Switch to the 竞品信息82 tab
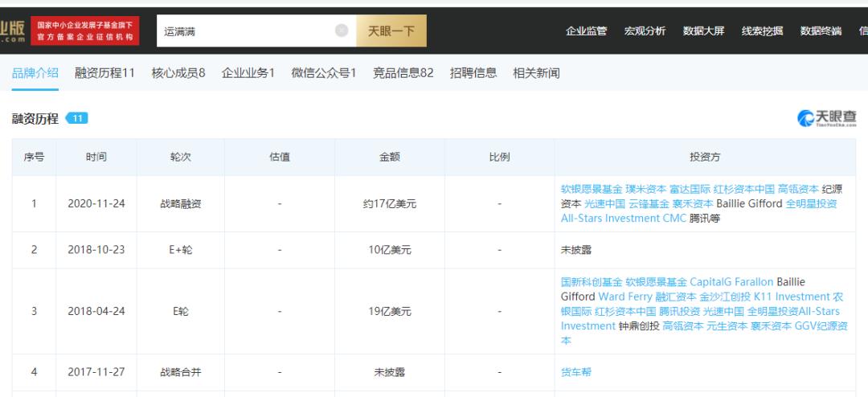 pos(403,72)
